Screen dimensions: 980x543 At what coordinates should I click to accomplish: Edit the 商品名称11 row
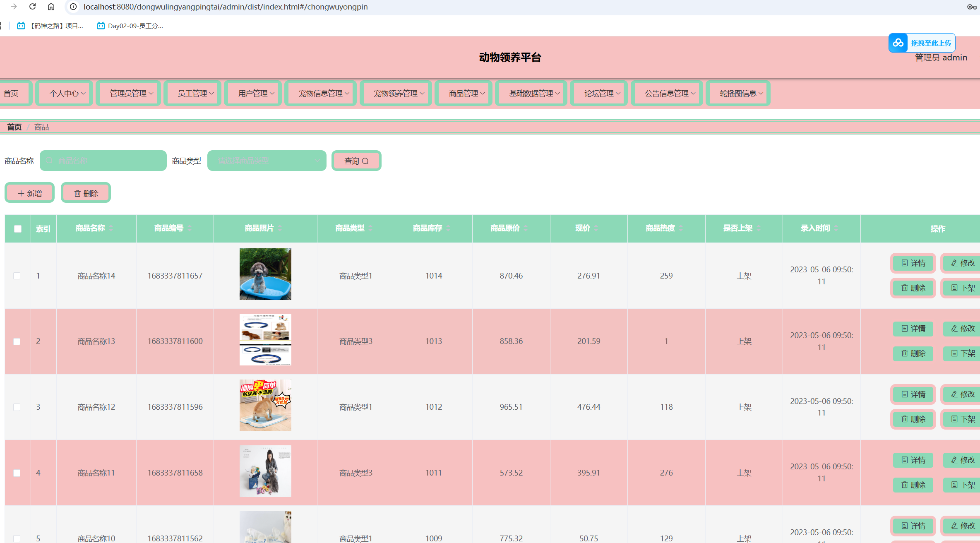[x=962, y=460]
